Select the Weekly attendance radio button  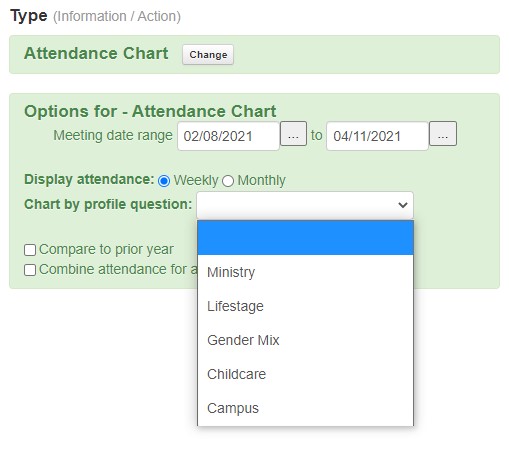point(164,181)
